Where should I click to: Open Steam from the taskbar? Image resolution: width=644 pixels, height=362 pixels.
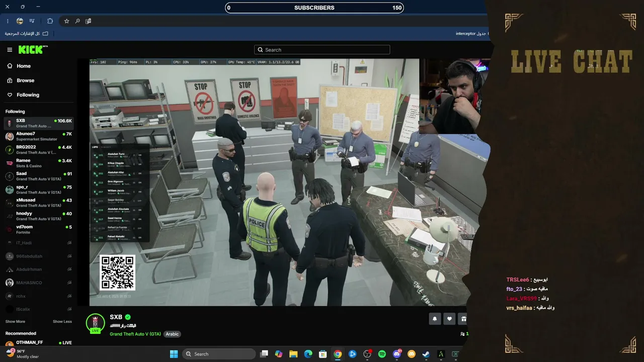(x=426, y=354)
